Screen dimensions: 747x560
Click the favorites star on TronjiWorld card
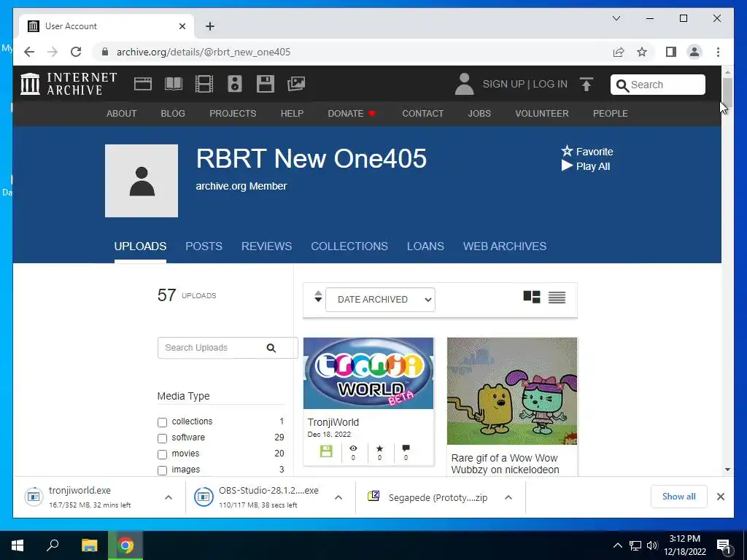(379, 448)
